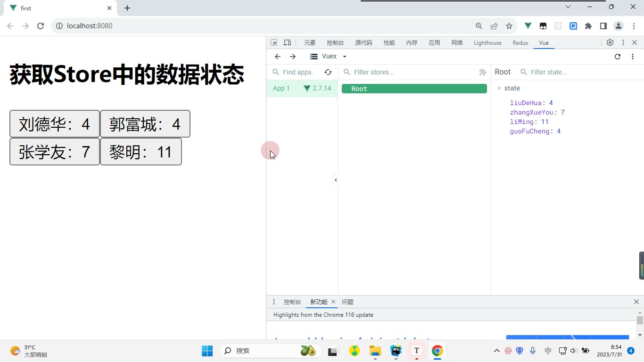This screenshot has width=644, height=362.
Task: Open the drawer 问题 tab
Action: (x=347, y=302)
